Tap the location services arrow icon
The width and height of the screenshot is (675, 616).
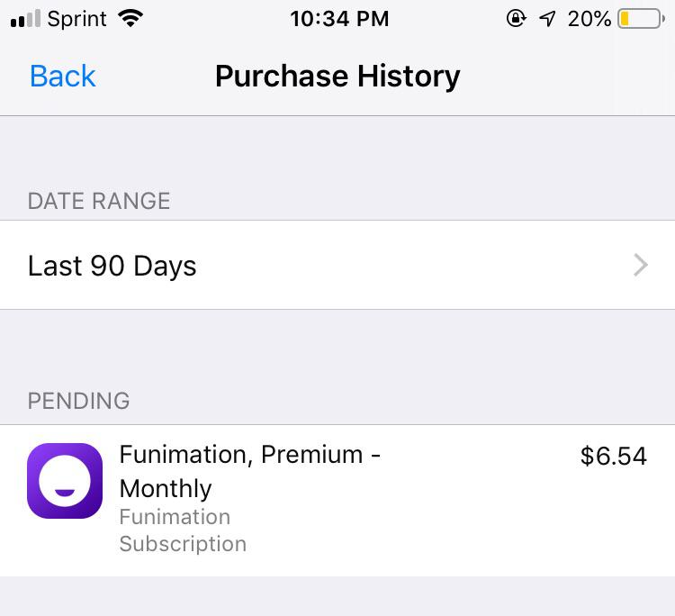pyautogui.click(x=547, y=18)
